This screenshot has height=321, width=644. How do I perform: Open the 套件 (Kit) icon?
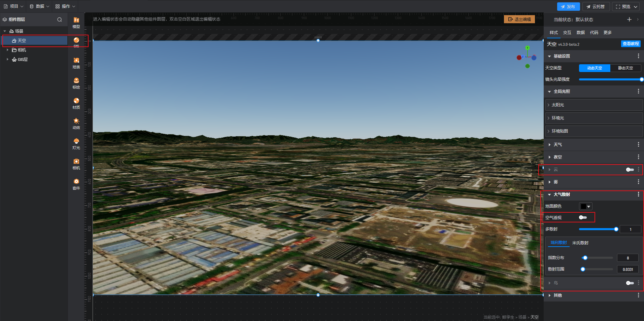[76, 184]
